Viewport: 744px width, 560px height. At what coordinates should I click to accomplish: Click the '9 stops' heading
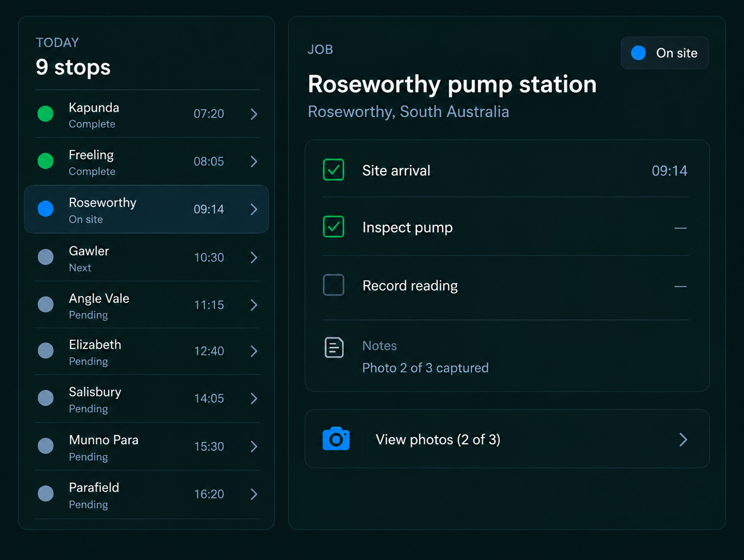pos(73,67)
